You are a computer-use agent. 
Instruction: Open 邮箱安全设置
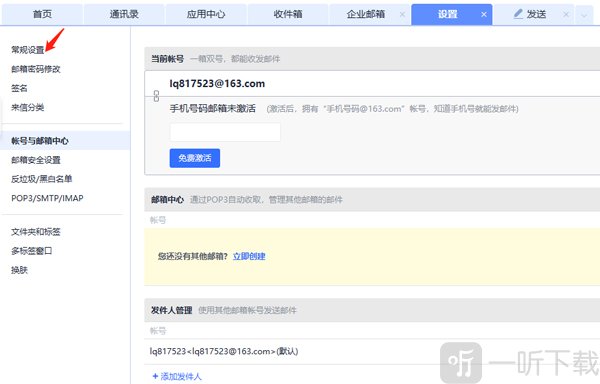click(36, 160)
